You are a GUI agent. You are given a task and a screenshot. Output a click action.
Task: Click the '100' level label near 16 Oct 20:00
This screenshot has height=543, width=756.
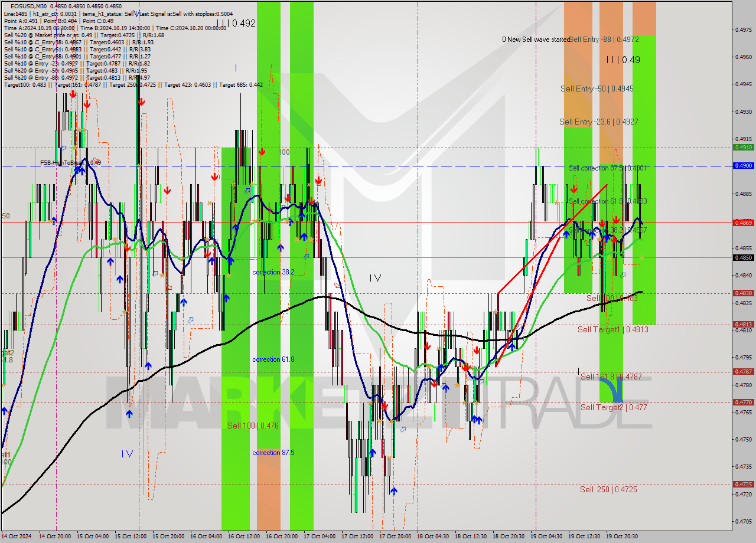click(284, 152)
